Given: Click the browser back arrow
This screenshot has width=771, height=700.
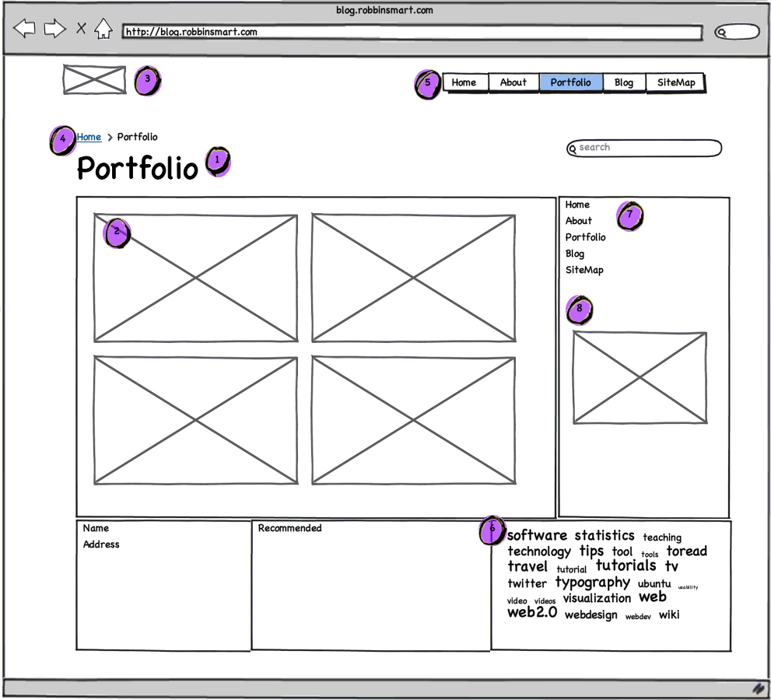Looking at the screenshot, I should click(x=25, y=30).
